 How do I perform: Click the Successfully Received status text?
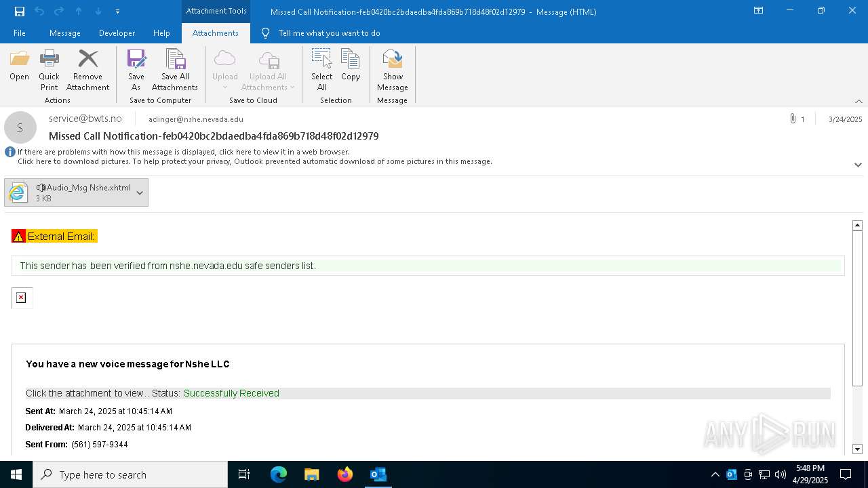[231, 393]
